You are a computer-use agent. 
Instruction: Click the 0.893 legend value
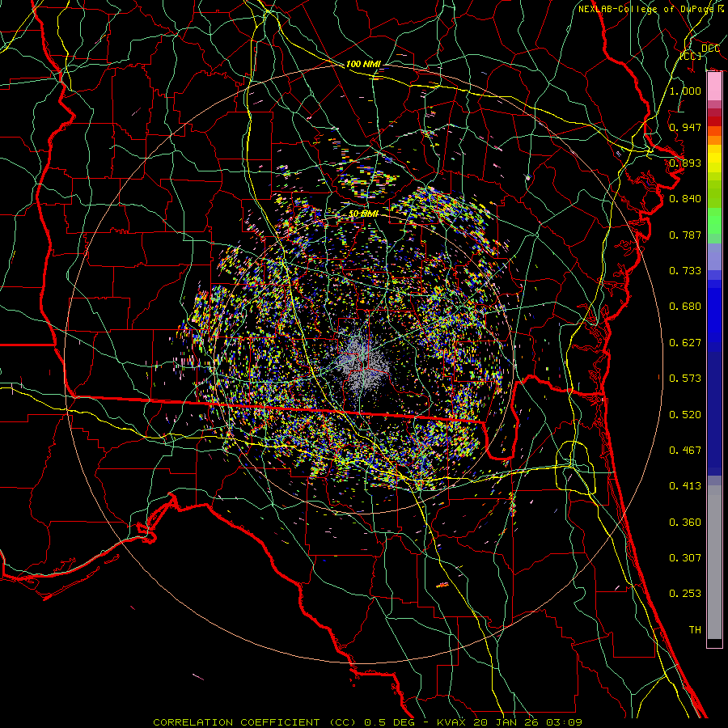(685, 163)
